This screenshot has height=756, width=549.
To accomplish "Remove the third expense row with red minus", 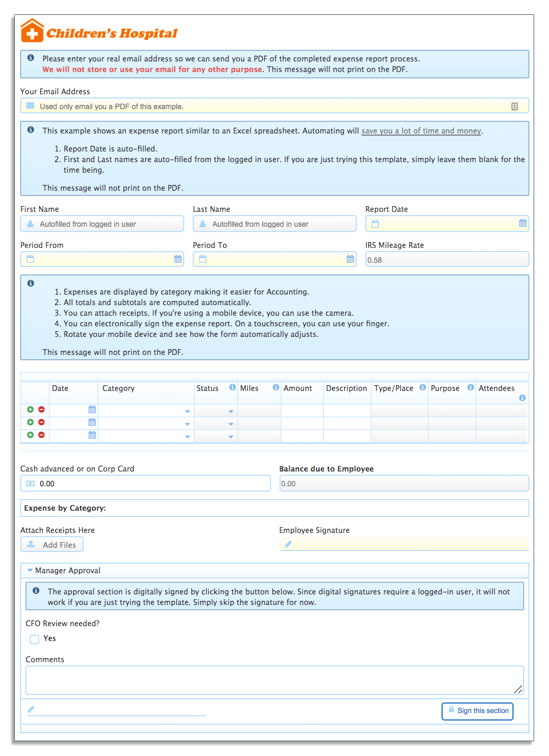I will pos(41,435).
